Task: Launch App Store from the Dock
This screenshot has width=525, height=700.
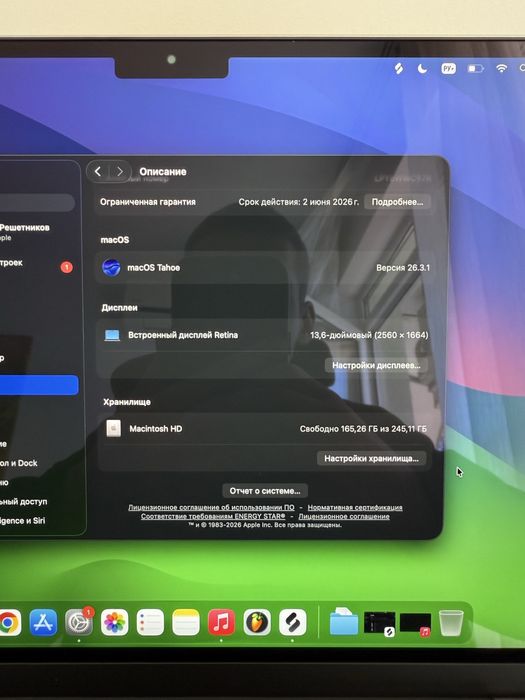Action: pos(43,622)
